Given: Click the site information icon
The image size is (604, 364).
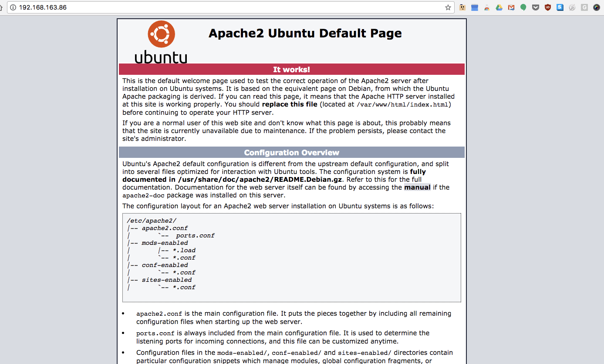Looking at the screenshot, I should (13, 7).
